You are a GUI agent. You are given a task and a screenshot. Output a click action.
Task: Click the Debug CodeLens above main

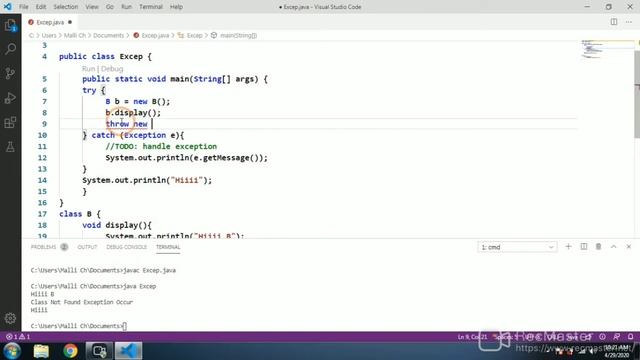[112, 69]
